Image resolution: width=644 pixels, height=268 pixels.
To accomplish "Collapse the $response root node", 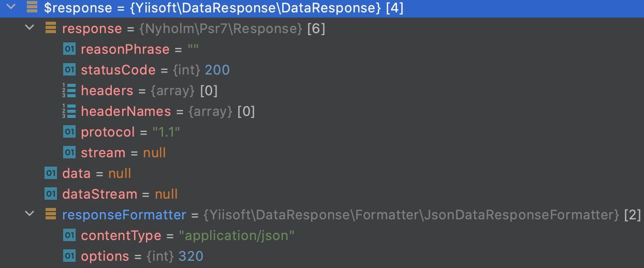I will [x=12, y=8].
